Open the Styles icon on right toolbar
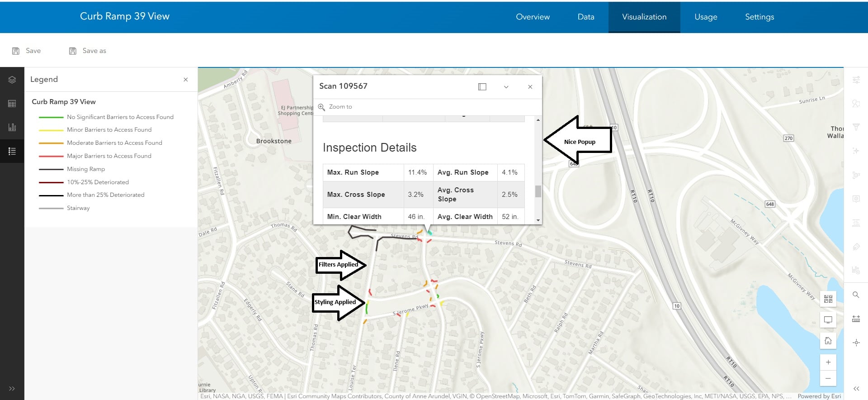Screen dimensions: 868x400 pyautogui.click(x=856, y=103)
